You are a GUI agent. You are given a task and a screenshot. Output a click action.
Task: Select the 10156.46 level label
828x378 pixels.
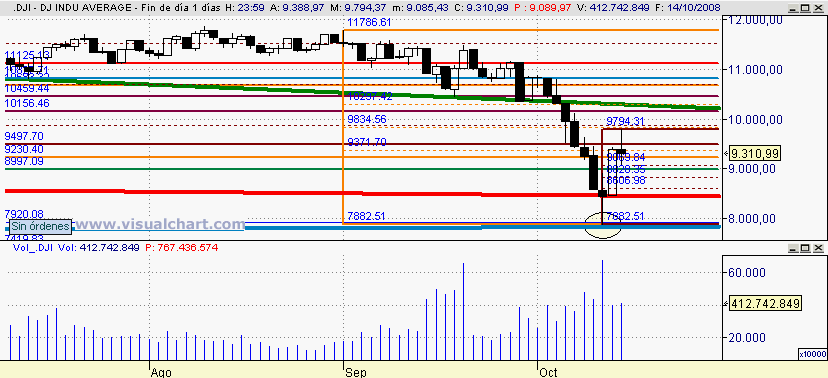pyautogui.click(x=27, y=103)
